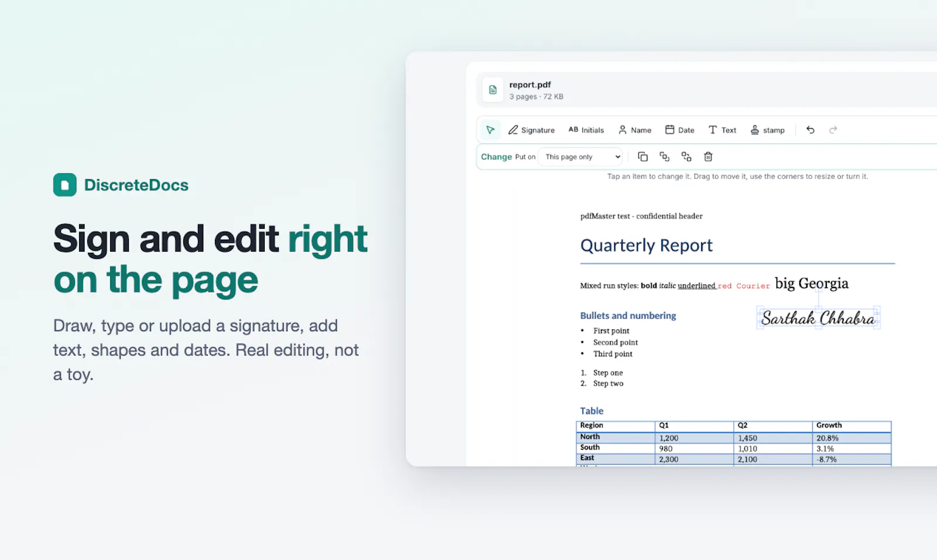Pick the AB Initials tool
This screenshot has width=937, height=560.
pyautogui.click(x=586, y=130)
